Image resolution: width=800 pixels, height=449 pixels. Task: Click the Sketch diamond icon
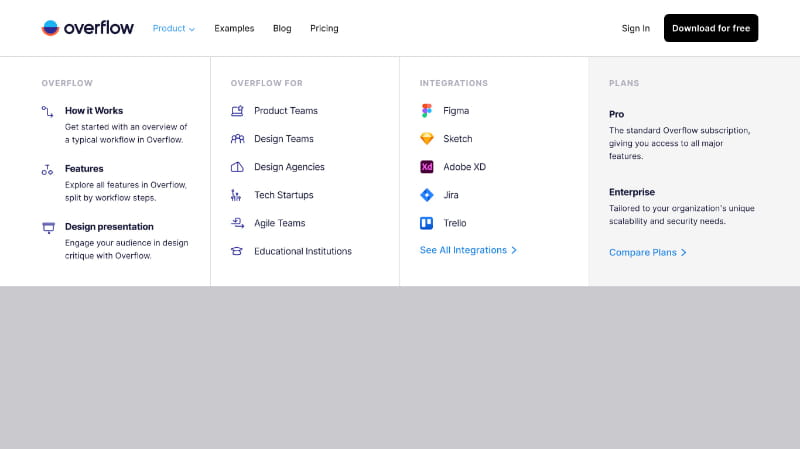(427, 138)
